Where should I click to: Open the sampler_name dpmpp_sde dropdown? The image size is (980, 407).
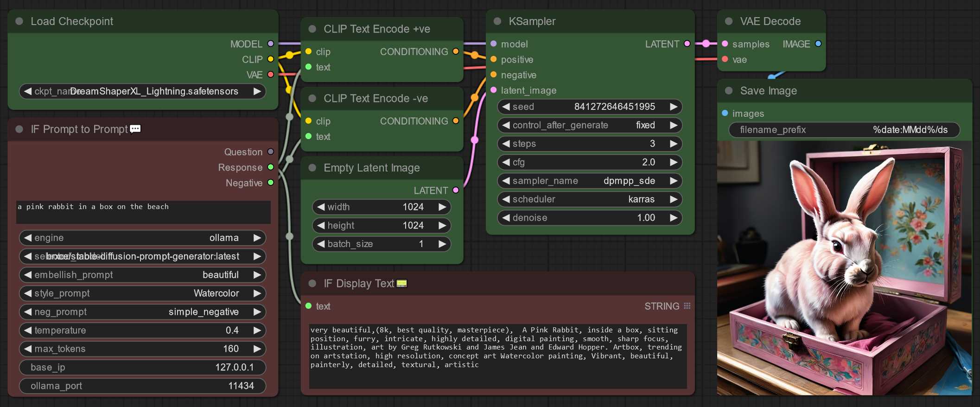point(590,181)
